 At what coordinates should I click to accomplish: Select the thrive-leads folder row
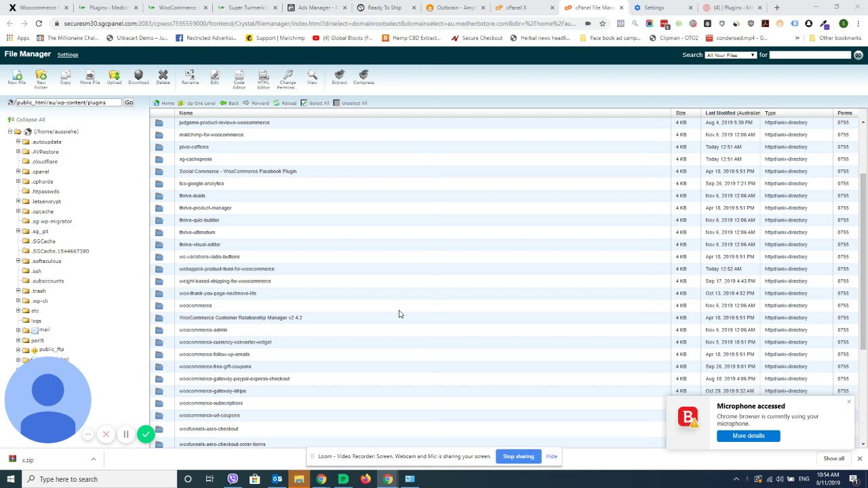192,196
